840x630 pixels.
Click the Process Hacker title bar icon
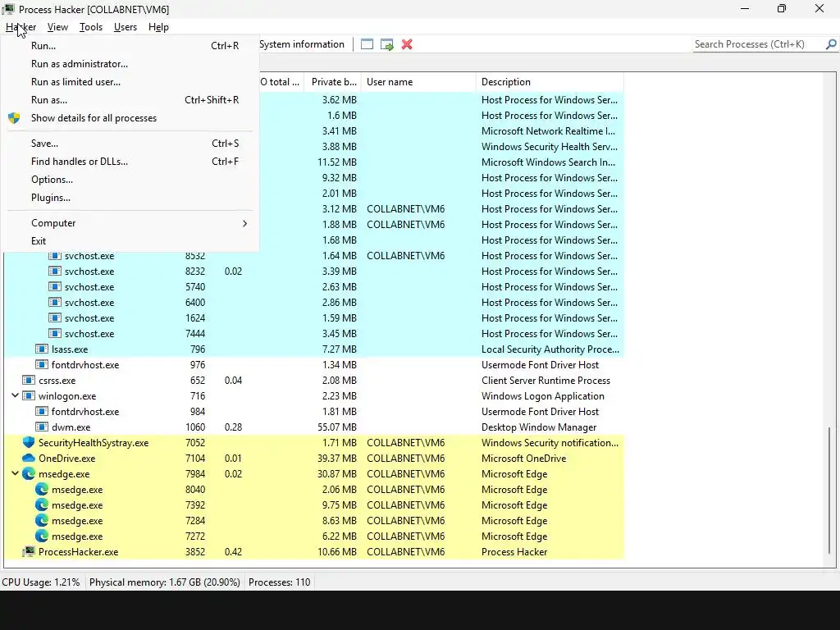[8, 9]
